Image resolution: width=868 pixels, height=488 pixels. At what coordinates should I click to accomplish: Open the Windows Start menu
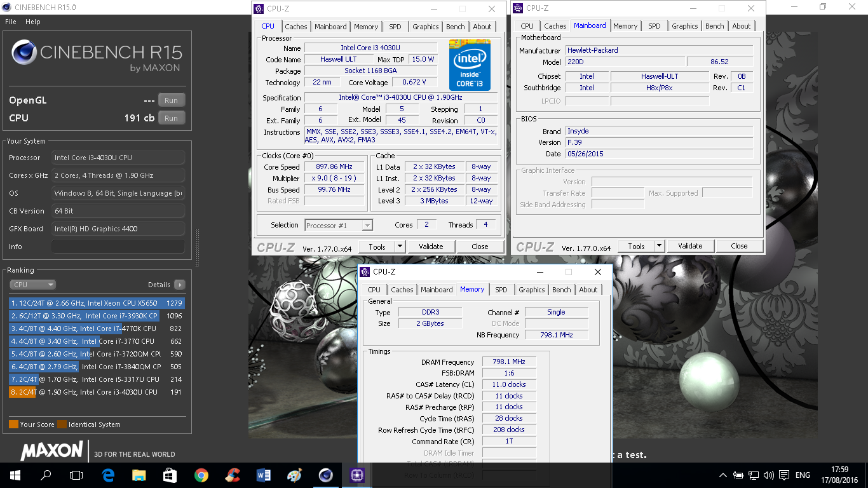click(15, 475)
